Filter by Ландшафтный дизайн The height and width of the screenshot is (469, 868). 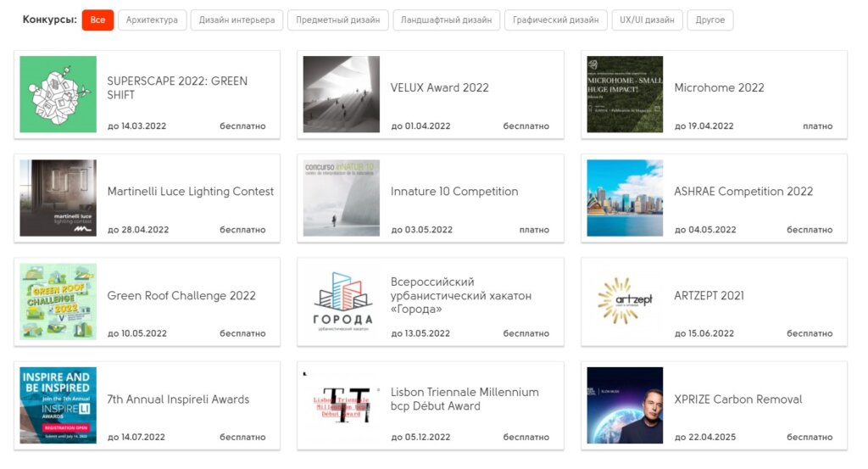[x=446, y=20]
